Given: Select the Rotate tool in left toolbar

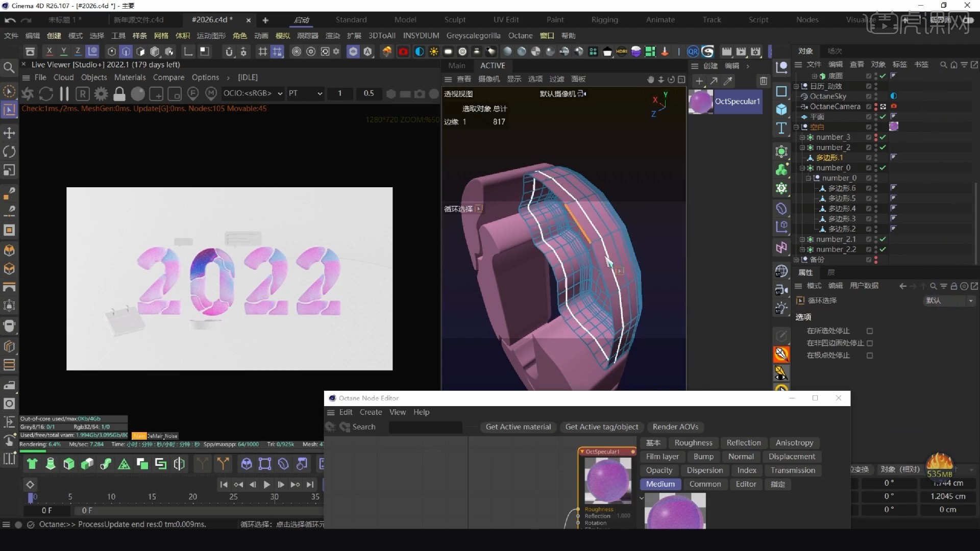Looking at the screenshot, I should pyautogui.click(x=9, y=152).
